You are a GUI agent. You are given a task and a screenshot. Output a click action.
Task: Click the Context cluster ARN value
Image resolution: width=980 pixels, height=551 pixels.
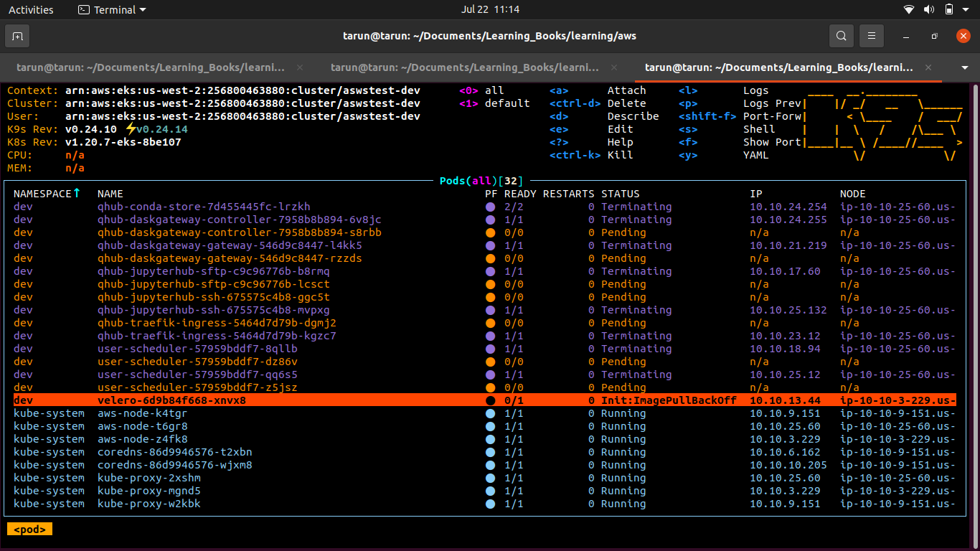(242, 90)
